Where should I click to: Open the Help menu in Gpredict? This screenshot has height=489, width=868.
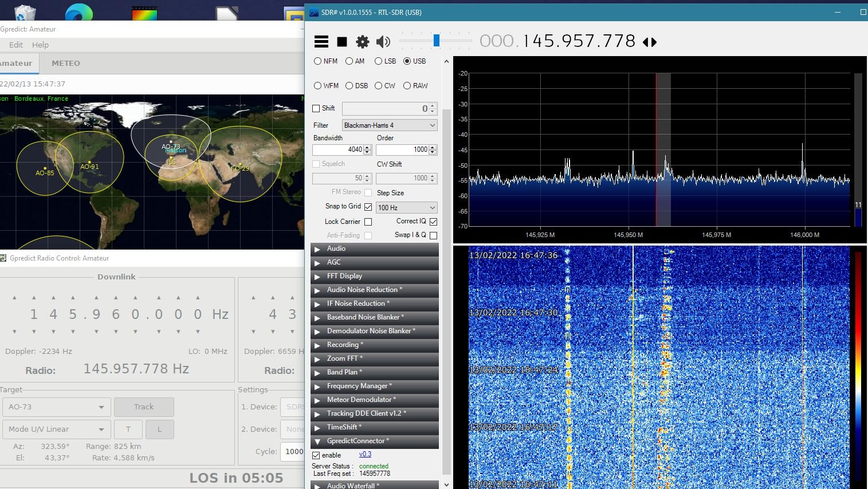40,45
